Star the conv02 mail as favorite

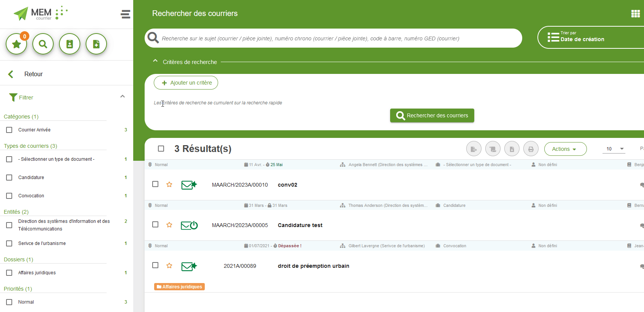(x=169, y=185)
